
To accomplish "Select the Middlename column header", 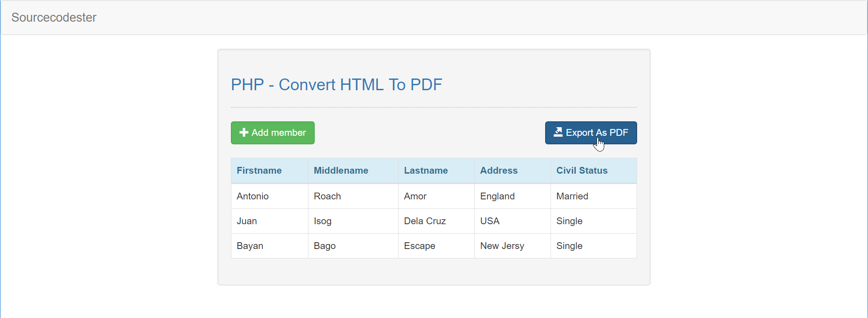I will pyautogui.click(x=341, y=171).
